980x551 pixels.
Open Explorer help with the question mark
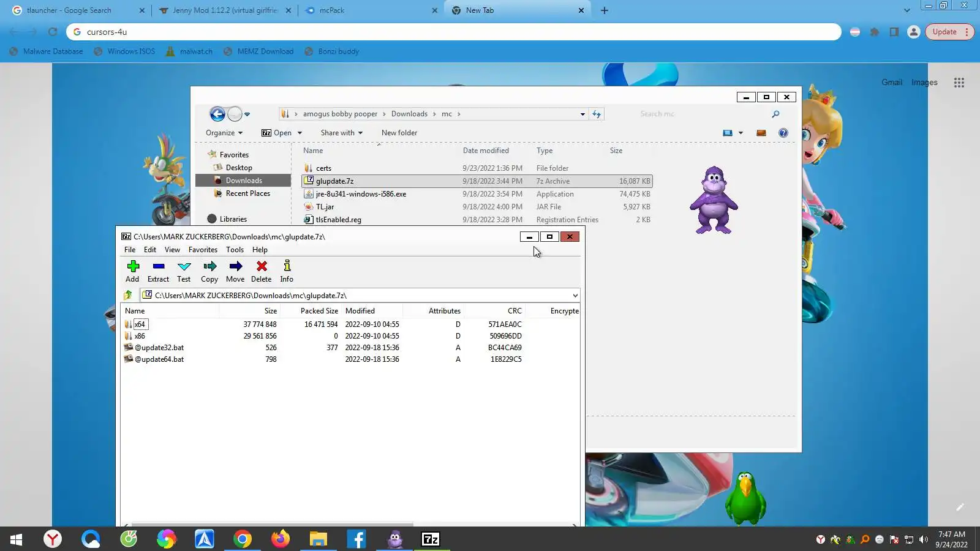coord(783,133)
